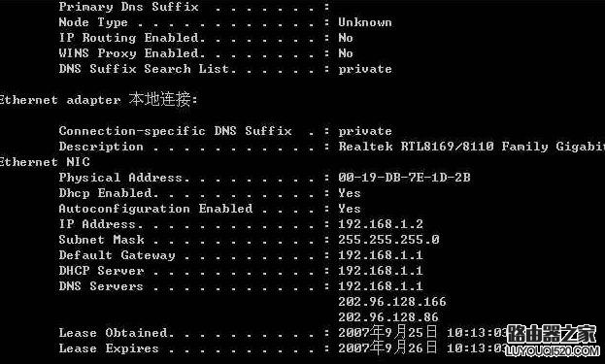Click the DNS server 202.96.128.86

(x=388, y=317)
